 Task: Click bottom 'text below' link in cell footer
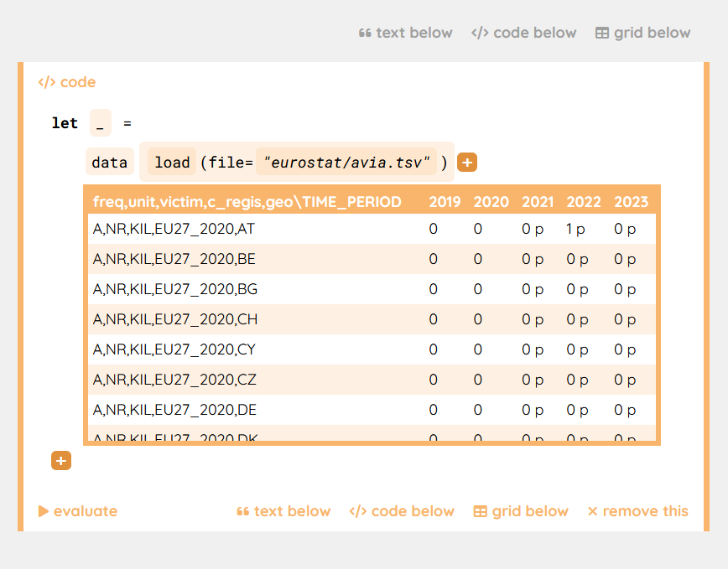click(283, 511)
